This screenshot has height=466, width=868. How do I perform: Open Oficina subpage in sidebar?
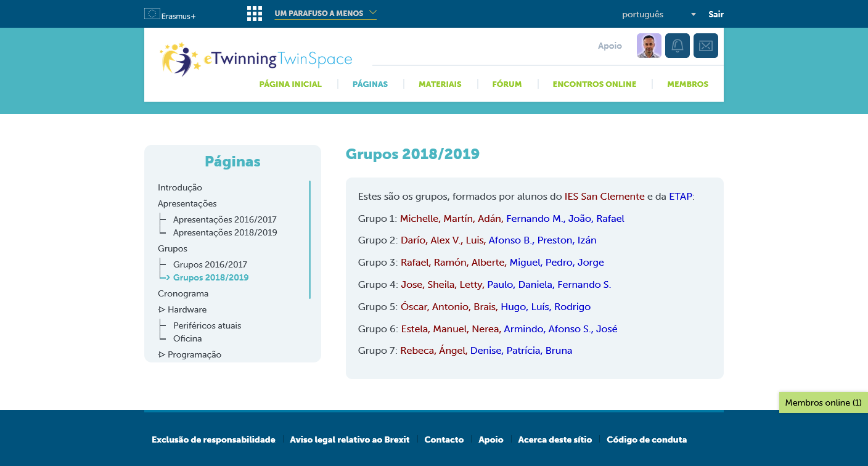(187, 338)
